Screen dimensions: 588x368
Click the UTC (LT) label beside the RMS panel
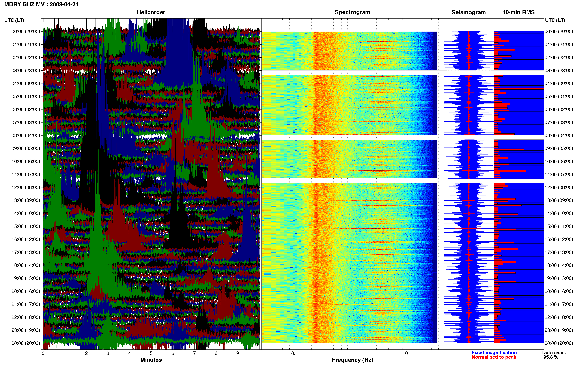[x=555, y=20]
